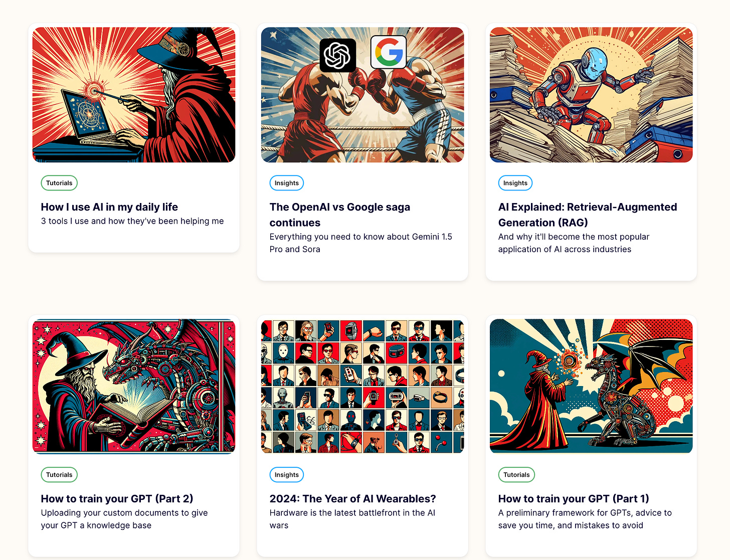Click the OpenAI logo in boxing image

[x=338, y=55]
